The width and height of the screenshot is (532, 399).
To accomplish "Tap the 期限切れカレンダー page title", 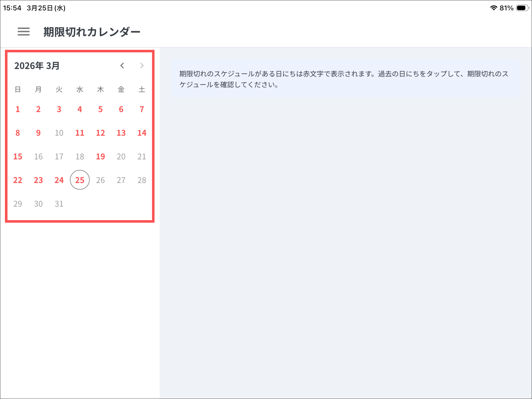I will point(92,32).
